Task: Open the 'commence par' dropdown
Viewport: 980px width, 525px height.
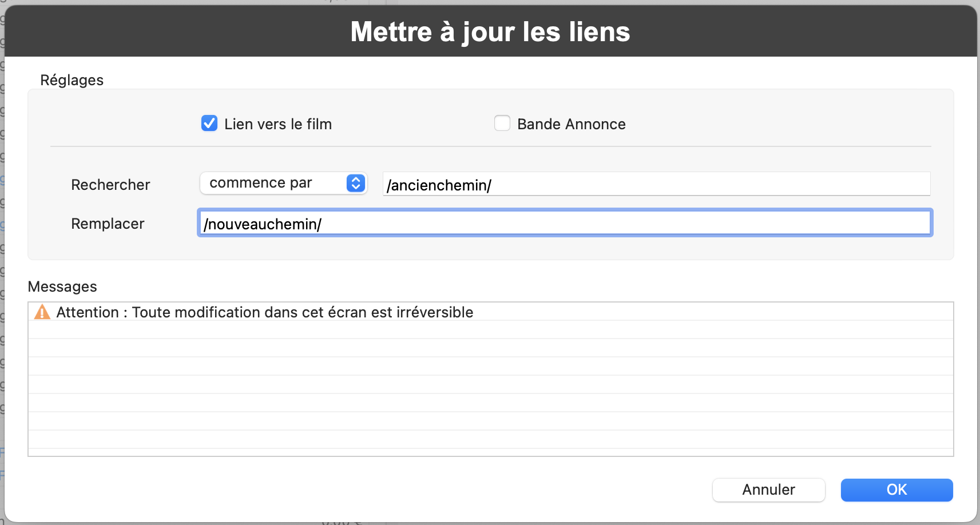Action: 283,183
